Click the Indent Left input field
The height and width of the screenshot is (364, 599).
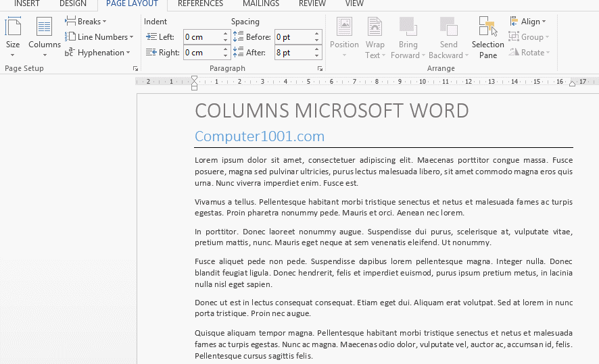coord(202,37)
